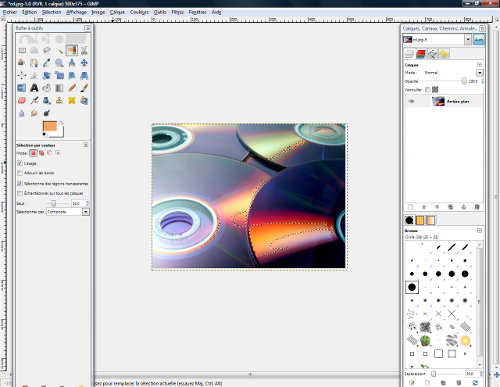This screenshot has height=387, width=500.
Task: Select the Airbrush tool
Action: click(x=34, y=100)
